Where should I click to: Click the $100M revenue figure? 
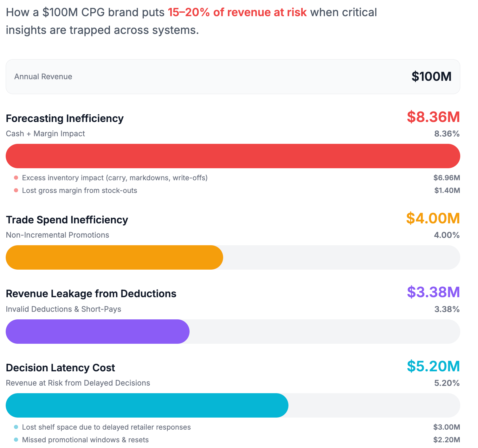[x=432, y=76]
